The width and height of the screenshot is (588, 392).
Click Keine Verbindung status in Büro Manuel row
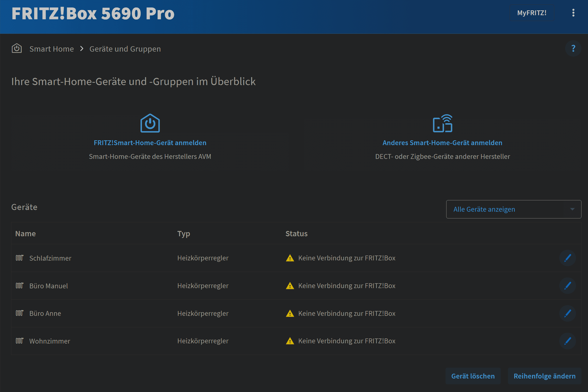coord(347,286)
